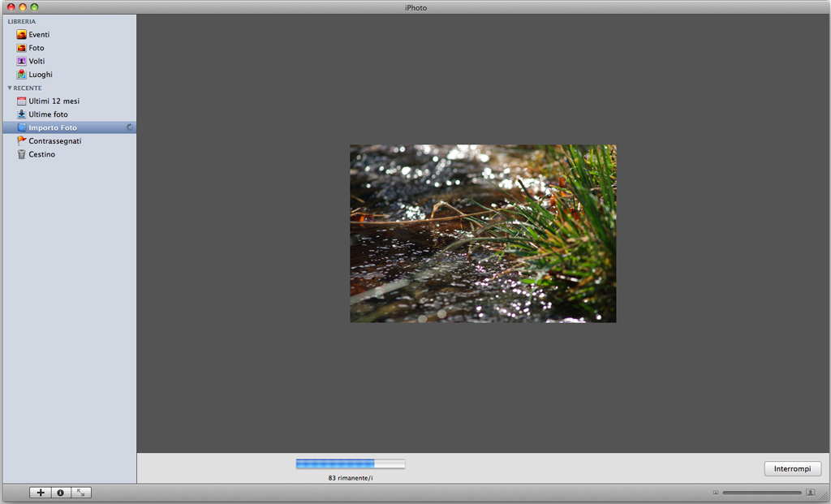Click the Foto library icon
The width and height of the screenshot is (831, 504).
tap(21, 48)
